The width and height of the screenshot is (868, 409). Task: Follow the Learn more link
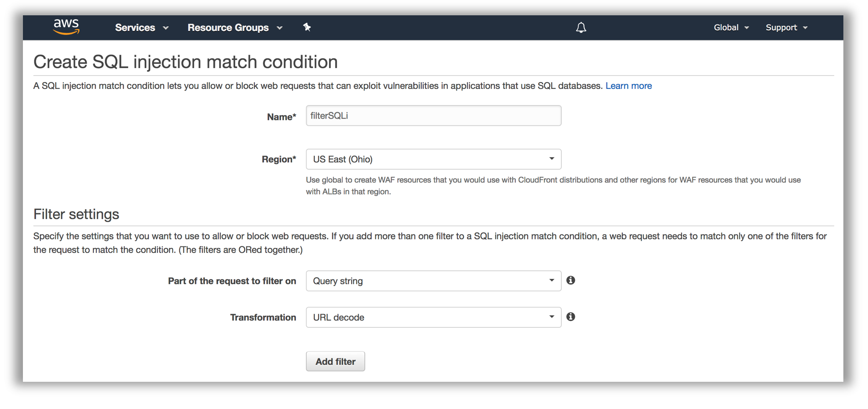(628, 86)
